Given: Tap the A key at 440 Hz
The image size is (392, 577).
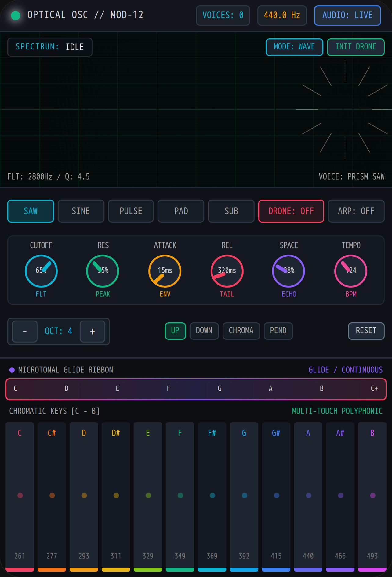Looking at the screenshot, I should coord(308,497).
